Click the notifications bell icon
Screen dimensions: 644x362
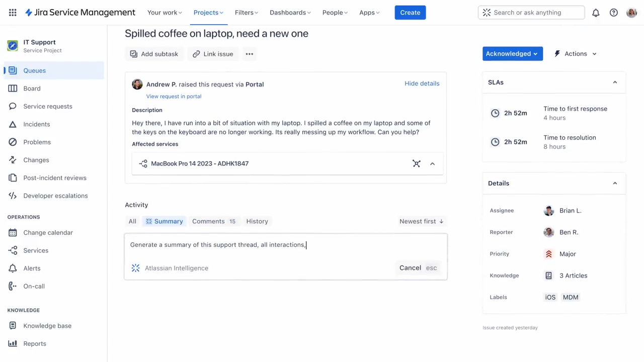[x=596, y=13]
